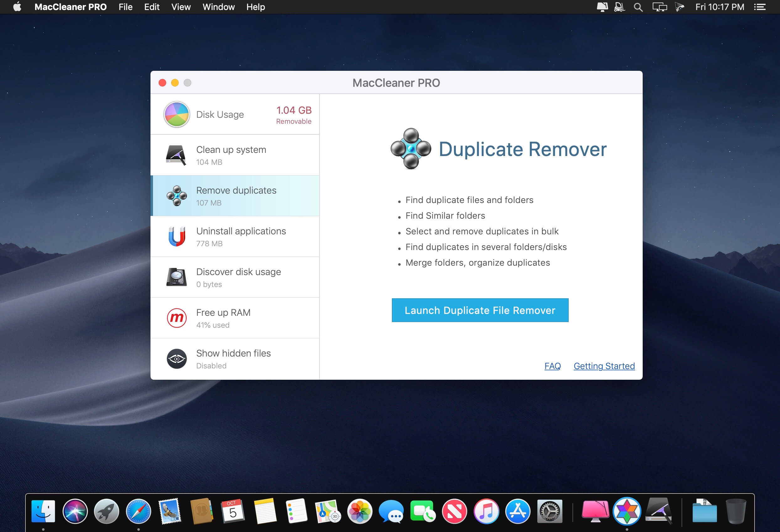
Task: Open the Remove duplicates spheres icon
Action: pyautogui.click(x=176, y=196)
